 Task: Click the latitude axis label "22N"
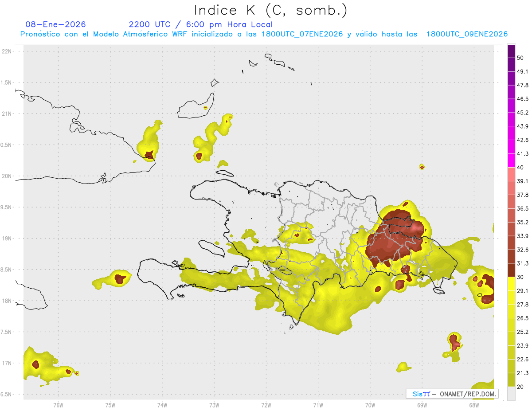pos(7,51)
